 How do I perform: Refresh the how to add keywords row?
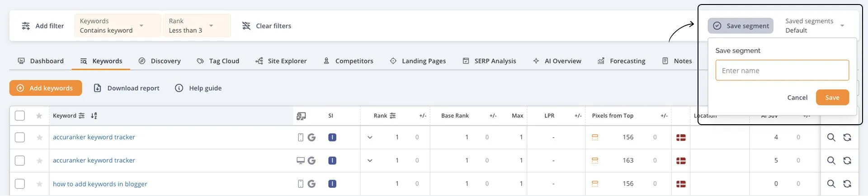pos(847,184)
